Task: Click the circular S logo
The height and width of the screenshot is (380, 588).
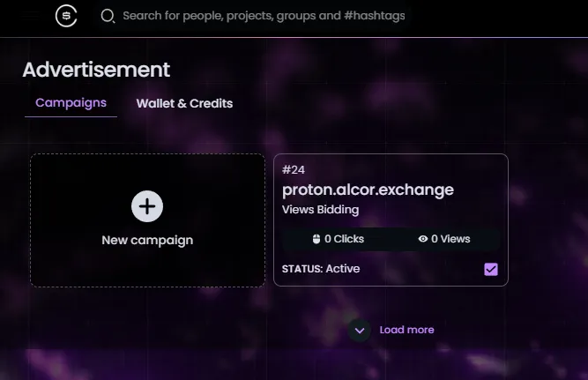Action: (x=66, y=16)
